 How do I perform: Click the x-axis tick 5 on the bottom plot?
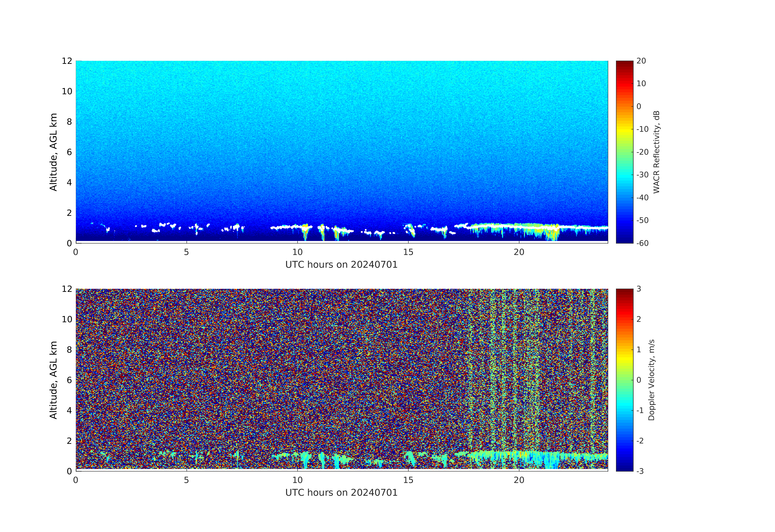pos(186,480)
